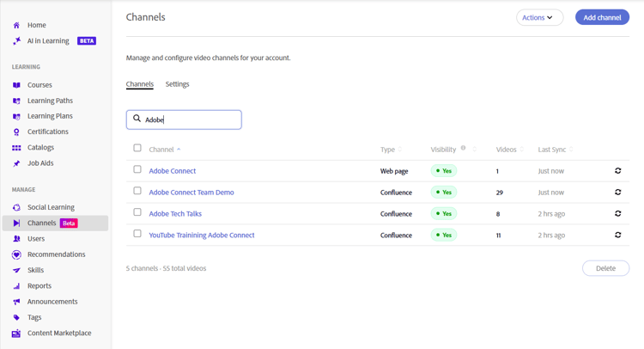Viewport: 644px width, 349px height.
Task: Click the Recommendations heart icon
Action: pyautogui.click(x=16, y=254)
